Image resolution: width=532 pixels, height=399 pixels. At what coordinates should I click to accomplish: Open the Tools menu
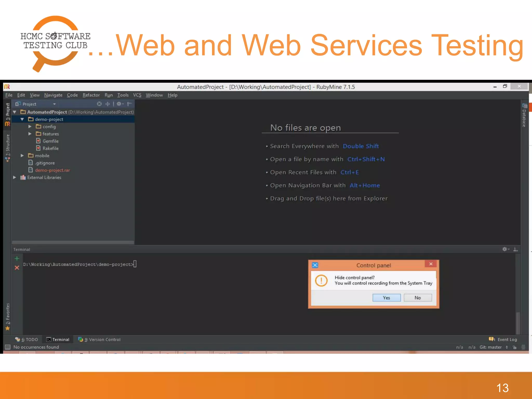pos(123,95)
